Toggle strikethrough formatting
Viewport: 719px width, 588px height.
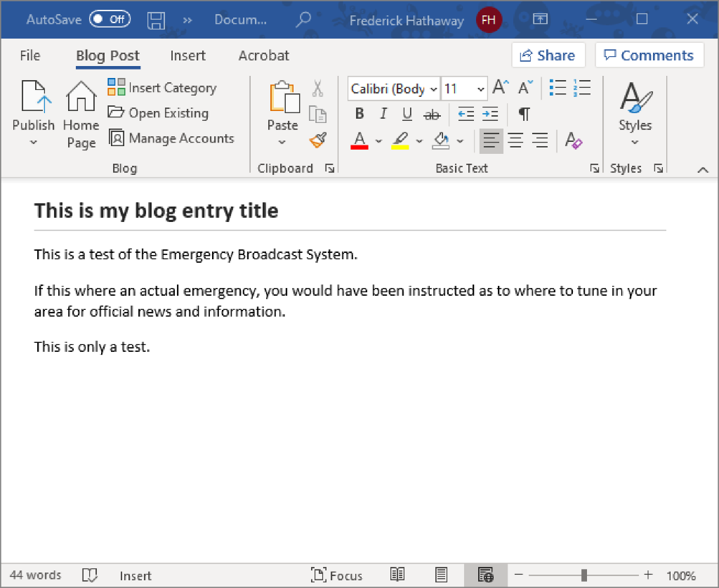coord(432,115)
